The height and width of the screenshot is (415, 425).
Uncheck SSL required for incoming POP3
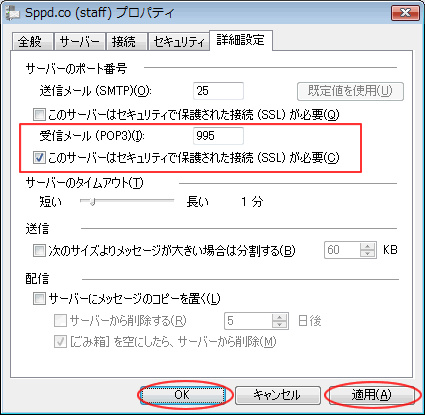click(39, 158)
